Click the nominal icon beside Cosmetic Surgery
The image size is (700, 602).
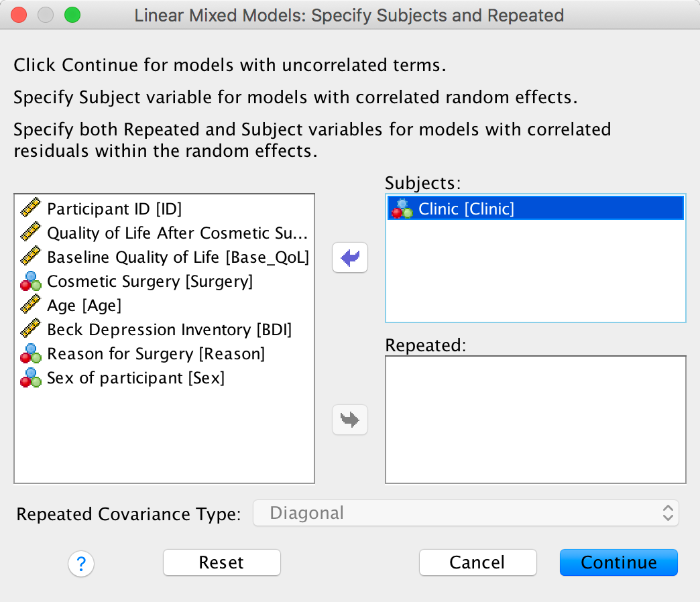31,282
